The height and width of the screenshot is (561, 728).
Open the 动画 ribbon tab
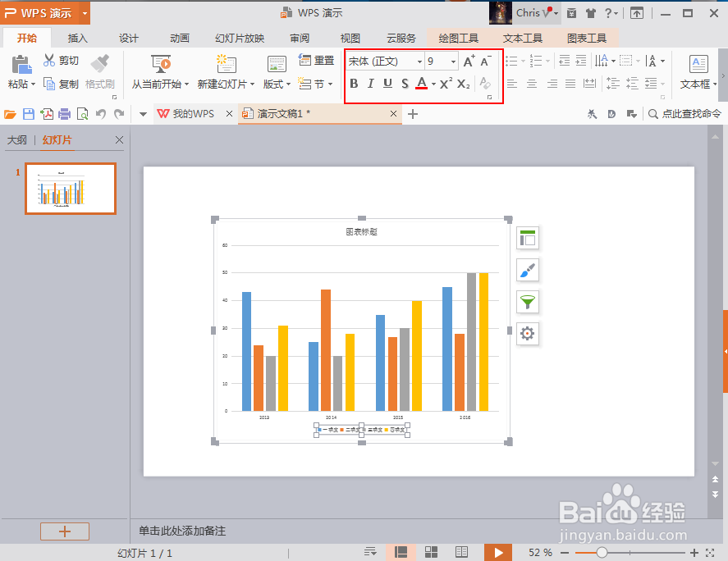click(x=180, y=38)
